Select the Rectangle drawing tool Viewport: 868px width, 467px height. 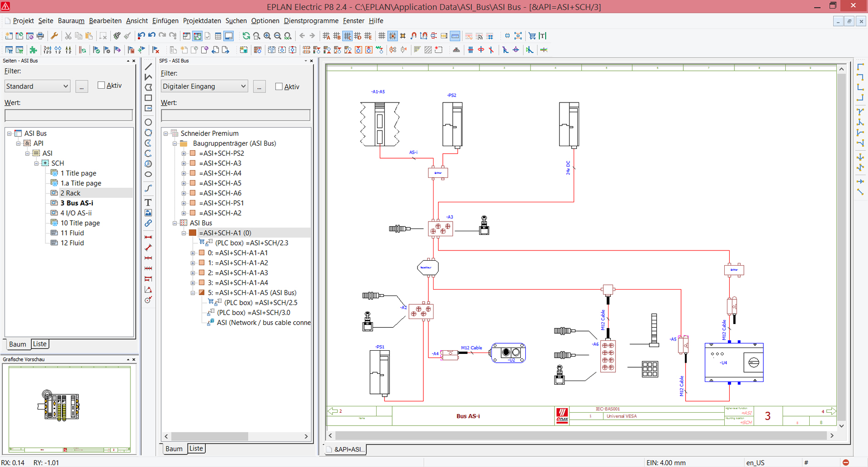click(x=148, y=98)
